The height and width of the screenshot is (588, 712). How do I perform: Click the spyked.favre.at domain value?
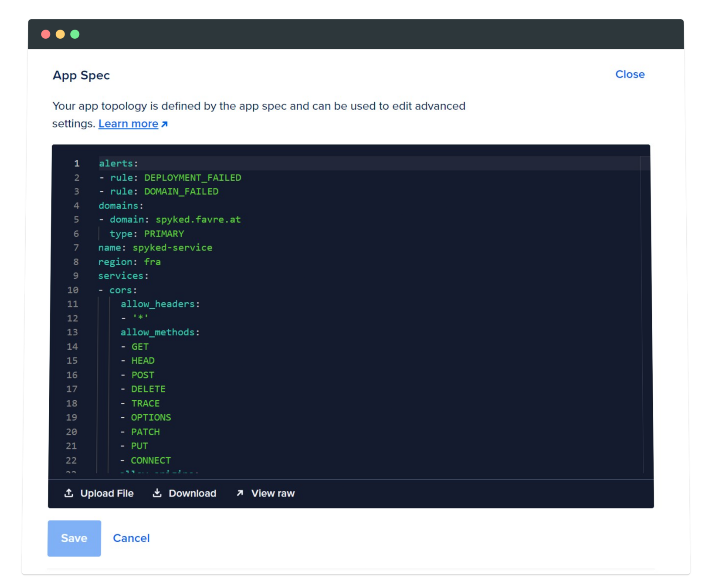point(198,220)
